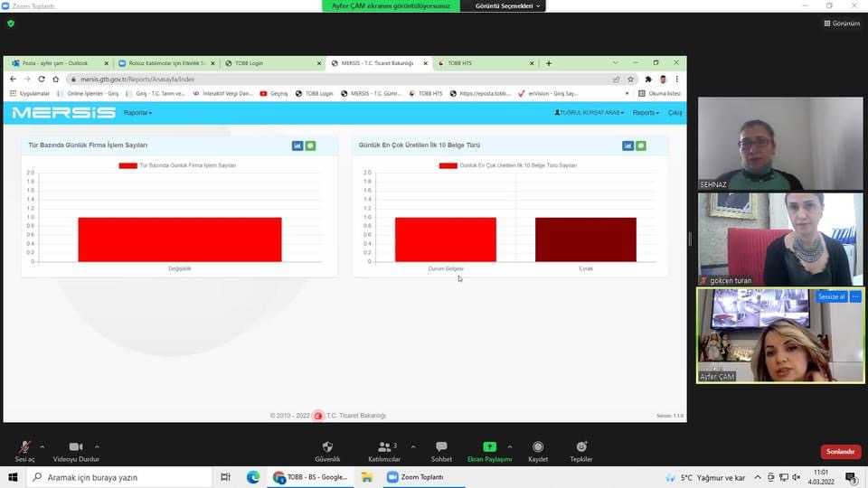Start recording with Kaydet
The height and width of the screenshot is (488, 868).
pos(538,449)
